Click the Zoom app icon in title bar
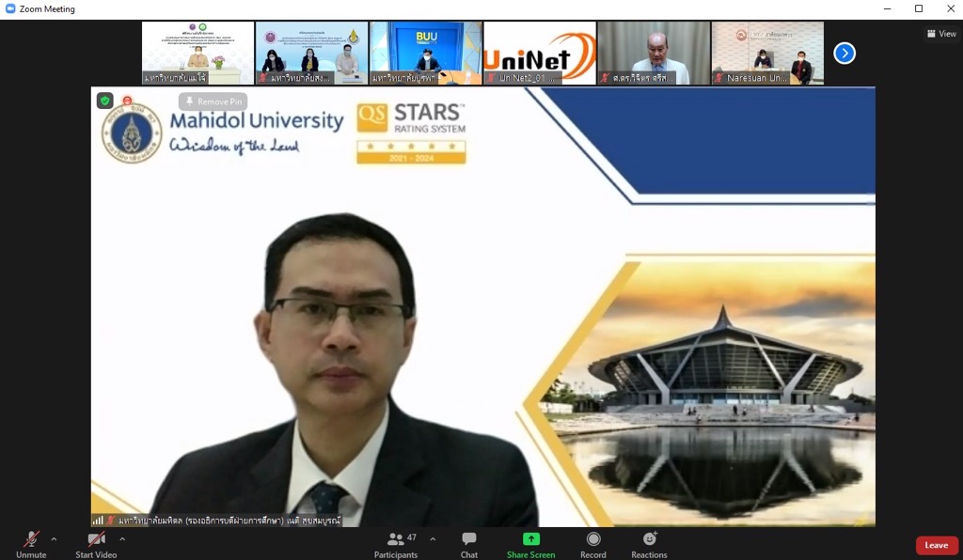Screen dimensions: 963x560 tap(9, 8)
